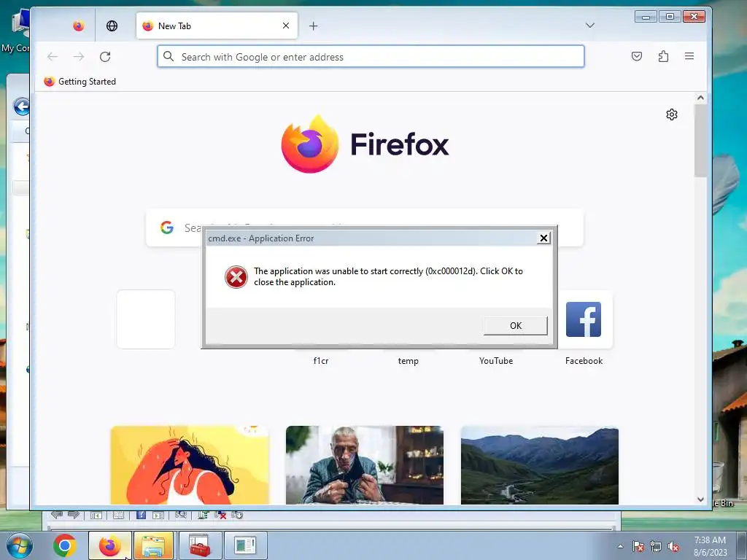This screenshot has height=560, width=747.
Task: Minimize the Firefox window
Action: (646, 17)
